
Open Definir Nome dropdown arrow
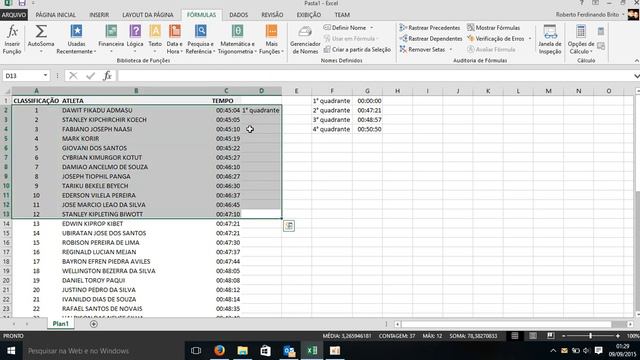pos(372,28)
